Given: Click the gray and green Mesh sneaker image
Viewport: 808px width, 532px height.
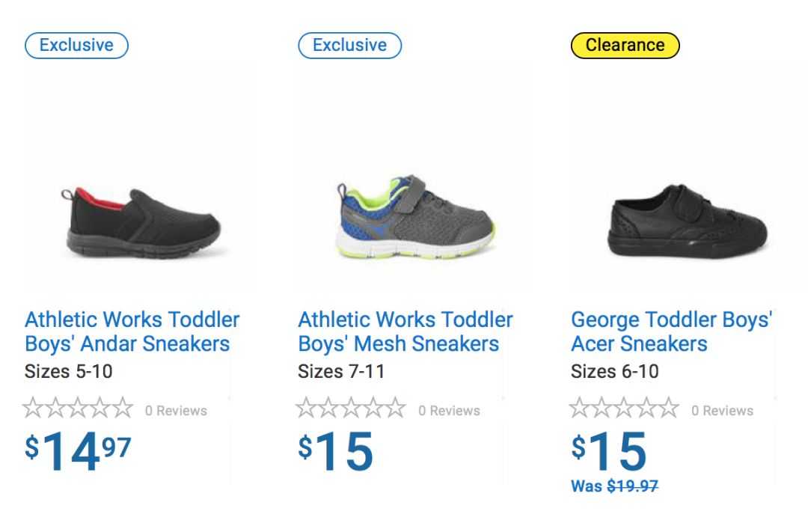Looking at the screenshot, I should pos(415,218).
